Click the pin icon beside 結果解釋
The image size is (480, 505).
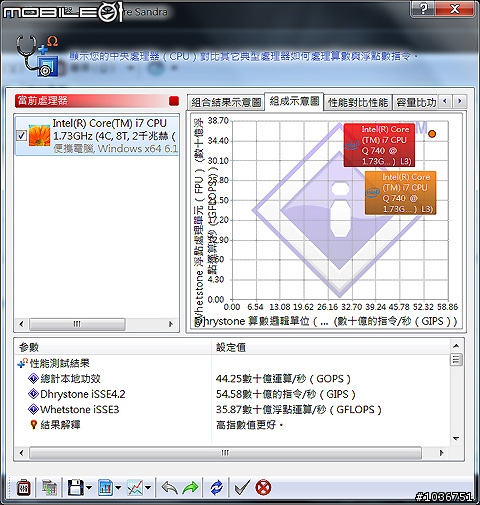click(x=33, y=425)
